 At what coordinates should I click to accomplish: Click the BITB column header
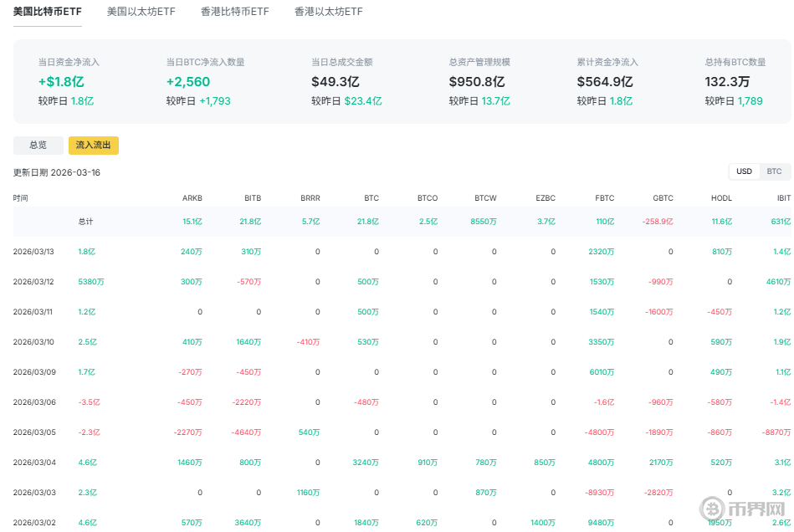click(x=253, y=198)
